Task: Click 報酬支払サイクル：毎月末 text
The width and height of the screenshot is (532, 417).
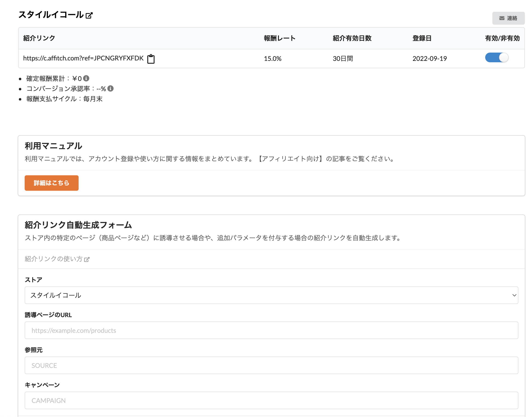Action: 65,99
